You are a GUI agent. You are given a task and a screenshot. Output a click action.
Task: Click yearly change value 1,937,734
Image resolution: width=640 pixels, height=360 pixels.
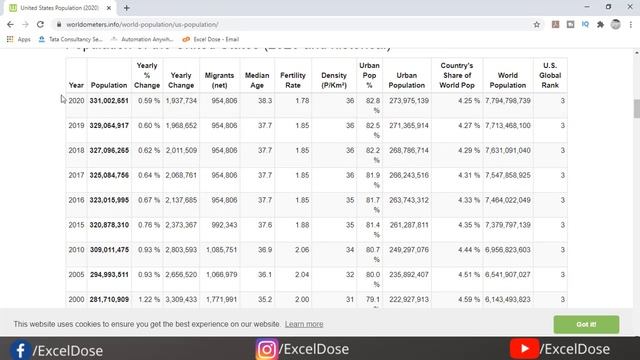click(181, 100)
